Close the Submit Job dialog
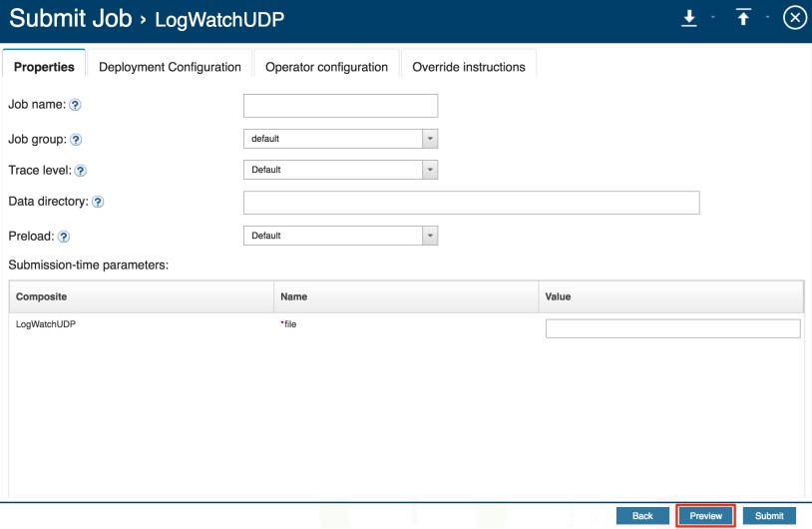Screen dimensions: 812x529 [794, 18]
